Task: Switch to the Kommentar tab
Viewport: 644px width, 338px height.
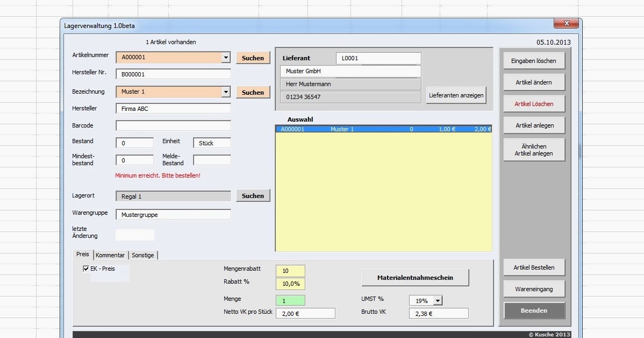Action: (110, 255)
